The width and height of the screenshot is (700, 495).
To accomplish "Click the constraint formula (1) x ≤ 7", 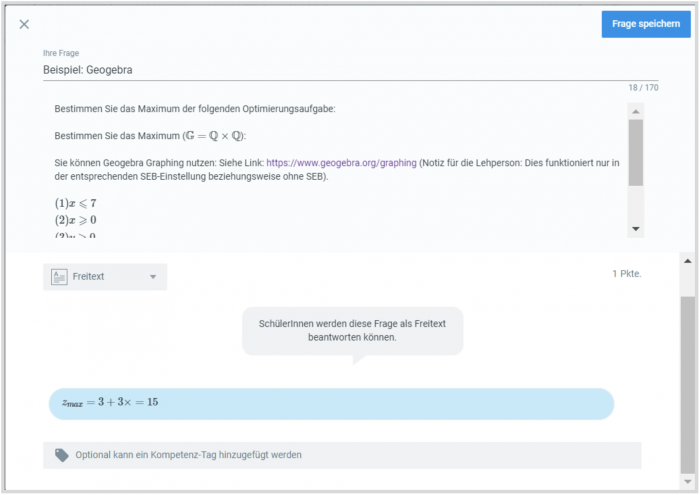I will (x=75, y=204).
